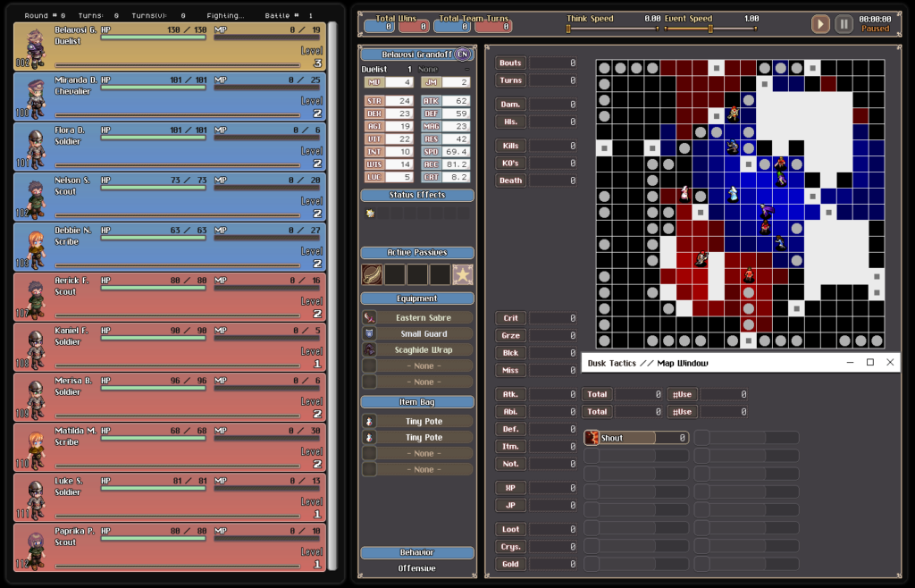
Task: Click the sabre passive icon under Active Passives
Action: (x=372, y=274)
